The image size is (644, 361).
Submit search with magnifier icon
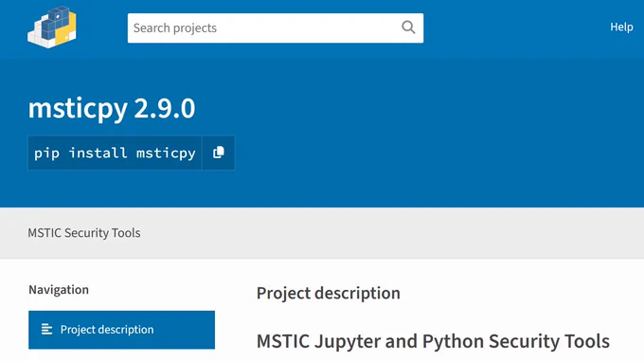408,27
